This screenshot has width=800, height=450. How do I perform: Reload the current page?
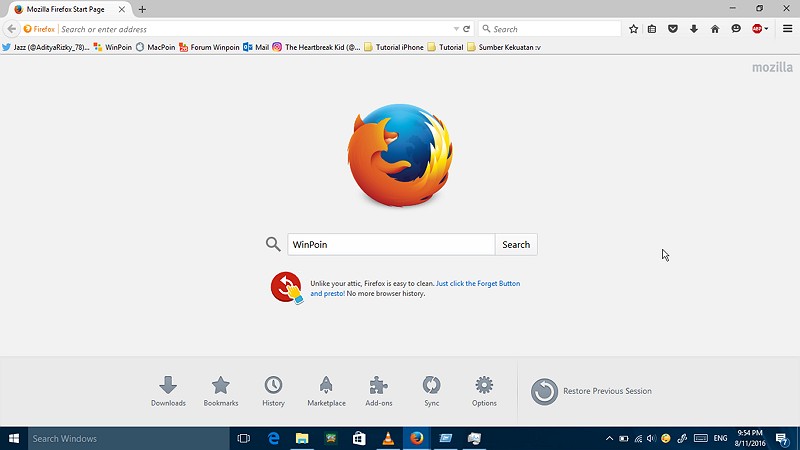click(x=466, y=29)
